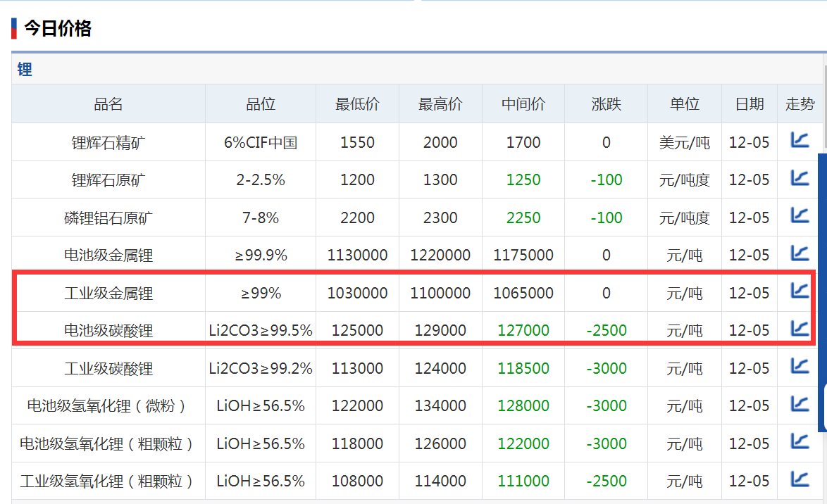Click the 1065000 middle price value
Image resolution: width=827 pixels, height=504 pixels.
tap(523, 294)
